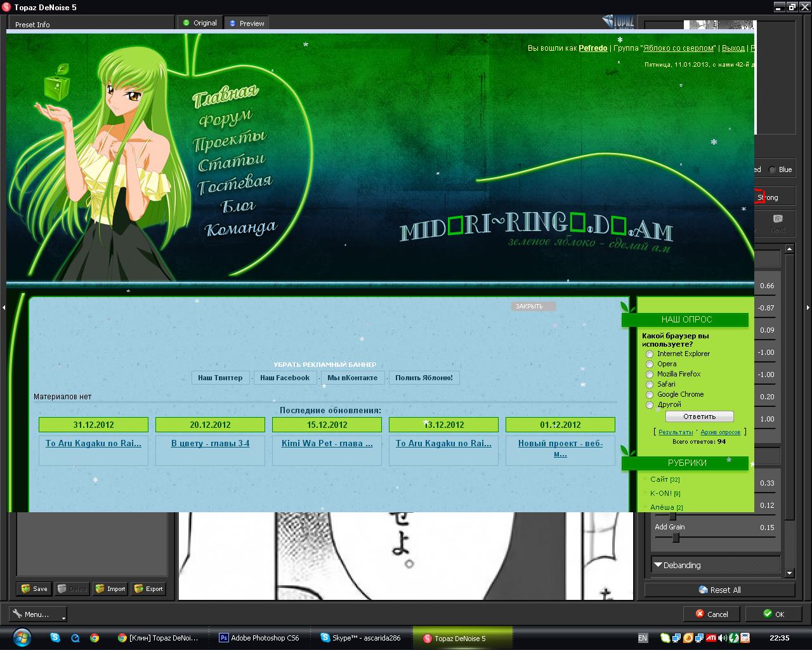
Task: Click the Reset All button
Action: pos(719,590)
